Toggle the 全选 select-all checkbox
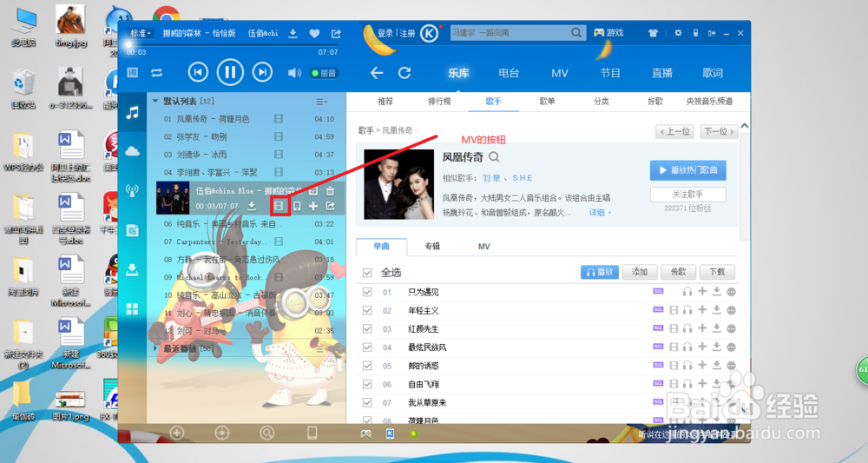 tap(367, 273)
